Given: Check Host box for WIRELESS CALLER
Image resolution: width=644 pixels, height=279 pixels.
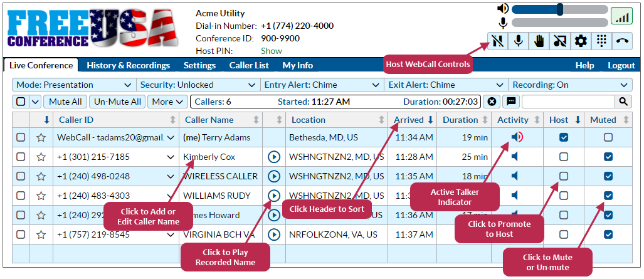Looking at the screenshot, I should (564, 176).
